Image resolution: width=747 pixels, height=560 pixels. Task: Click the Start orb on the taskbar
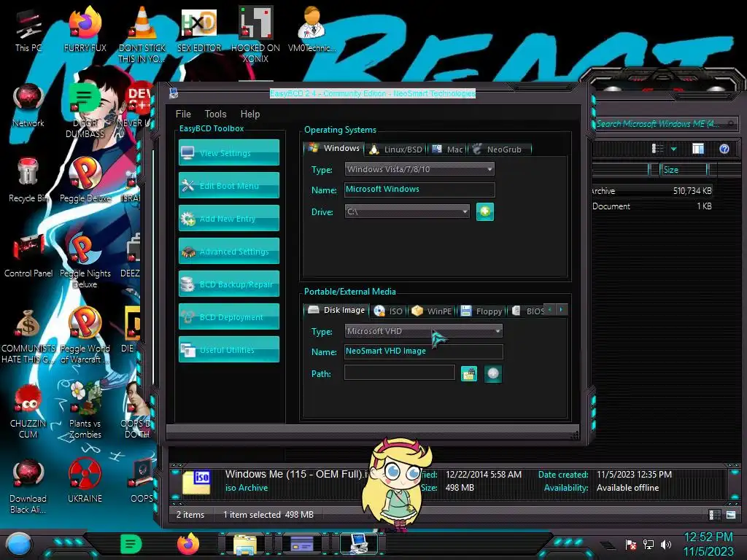click(x=19, y=545)
